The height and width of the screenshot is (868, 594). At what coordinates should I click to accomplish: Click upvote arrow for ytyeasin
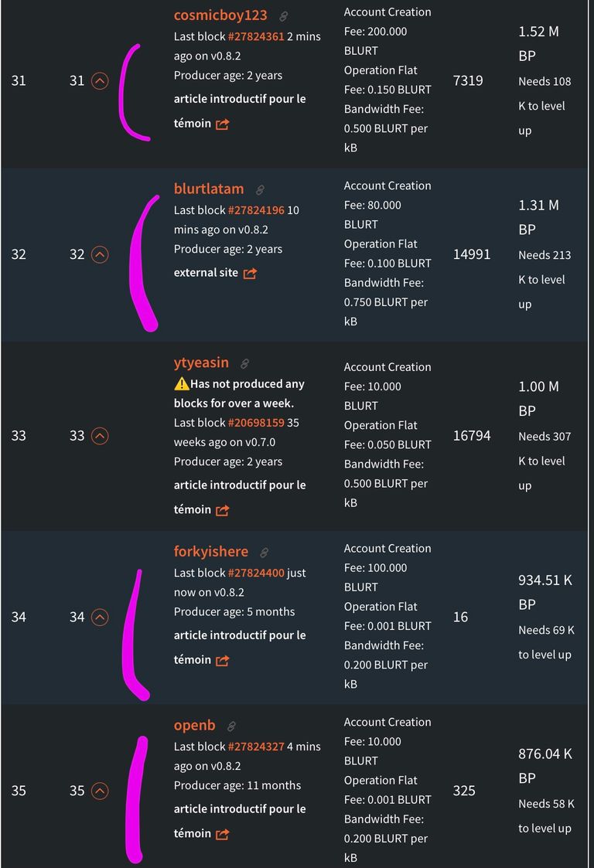pyautogui.click(x=100, y=436)
